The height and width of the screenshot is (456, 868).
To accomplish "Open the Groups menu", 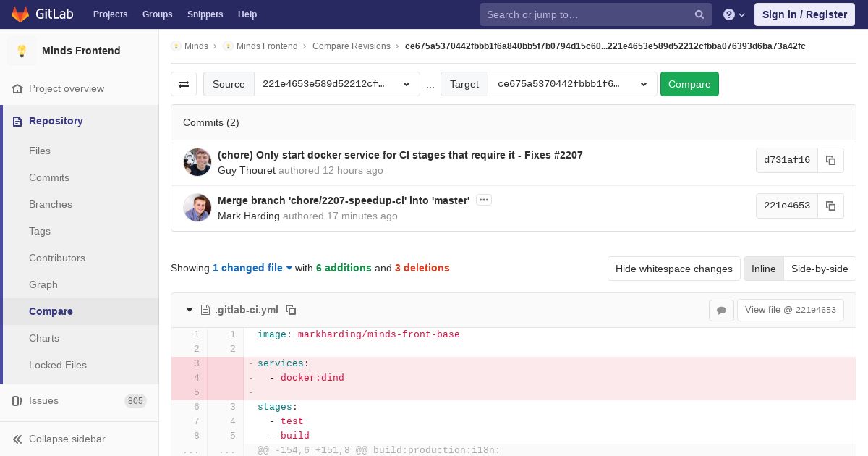I will click(157, 14).
